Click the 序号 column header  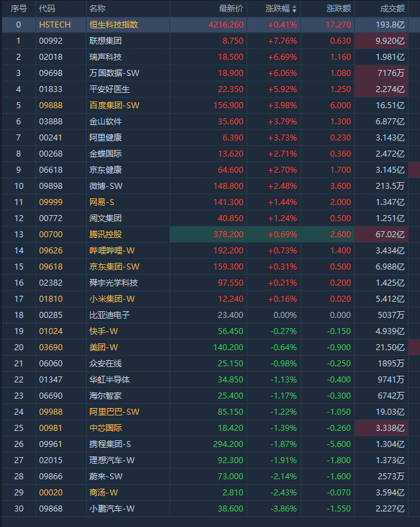click(18, 9)
